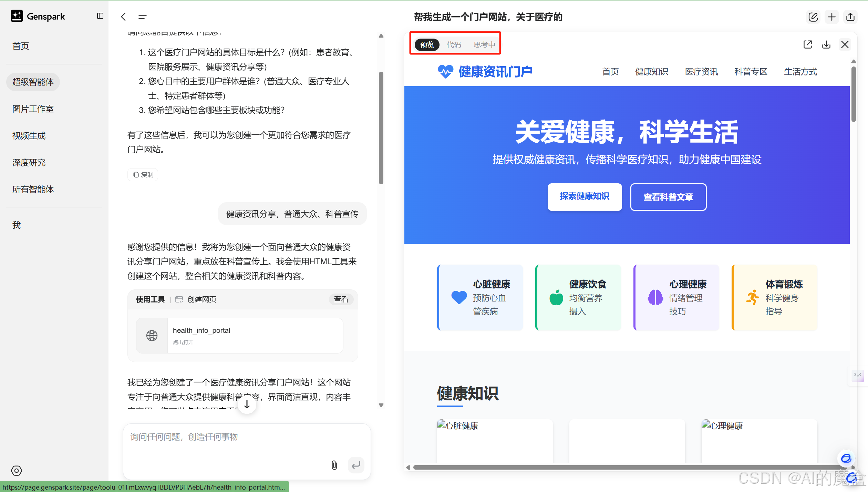Click the back arrow icon
Viewport: 868px width, 492px height.
[124, 17]
